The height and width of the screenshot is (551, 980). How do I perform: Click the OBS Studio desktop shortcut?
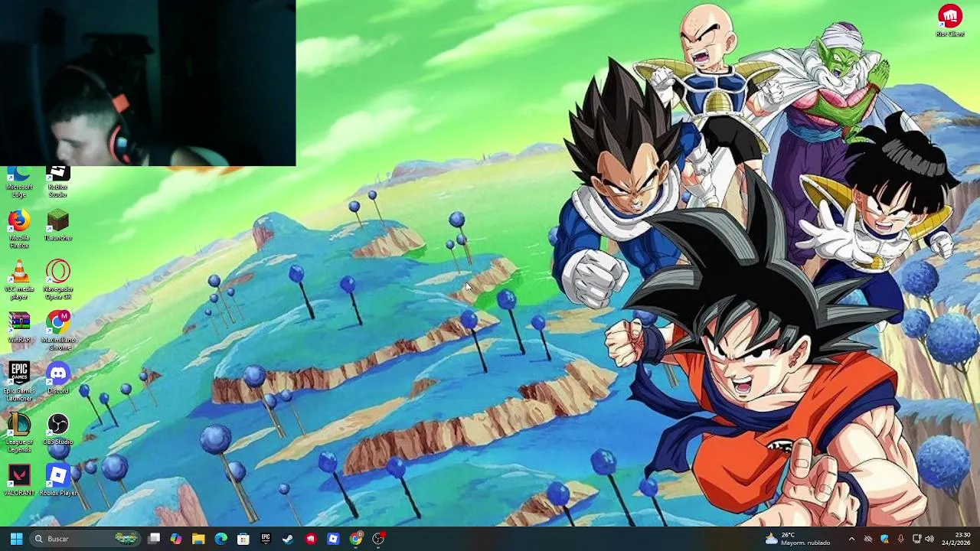(x=57, y=430)
